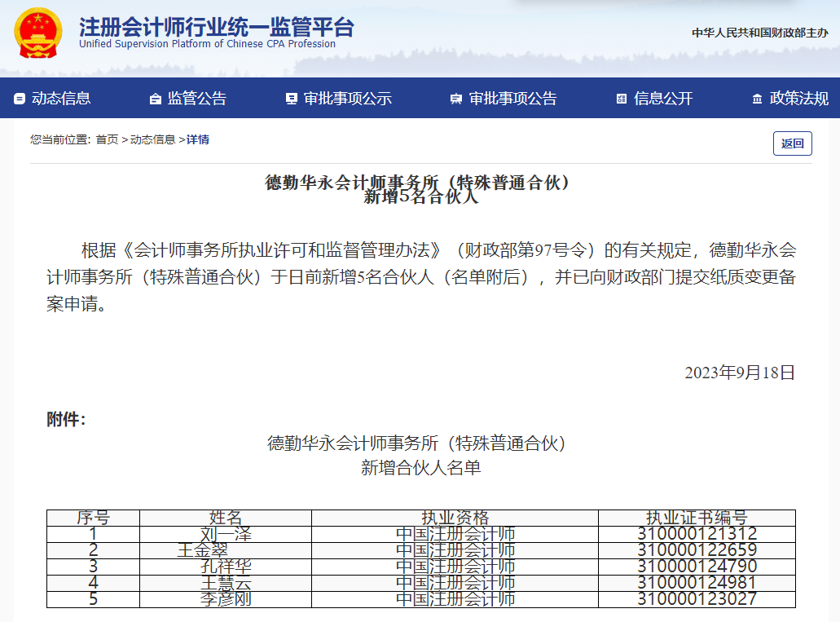The width and height of the screenshot is (840, 622).
Task: Click the 政策法规 menu icon
Action: [x=757, y=99]
